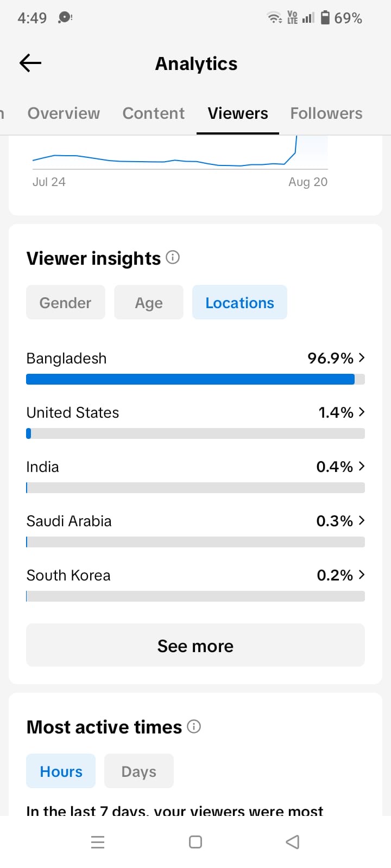Open Most active times info icon
The height and width of the screenshot is (868, 391).
point(194,726)
